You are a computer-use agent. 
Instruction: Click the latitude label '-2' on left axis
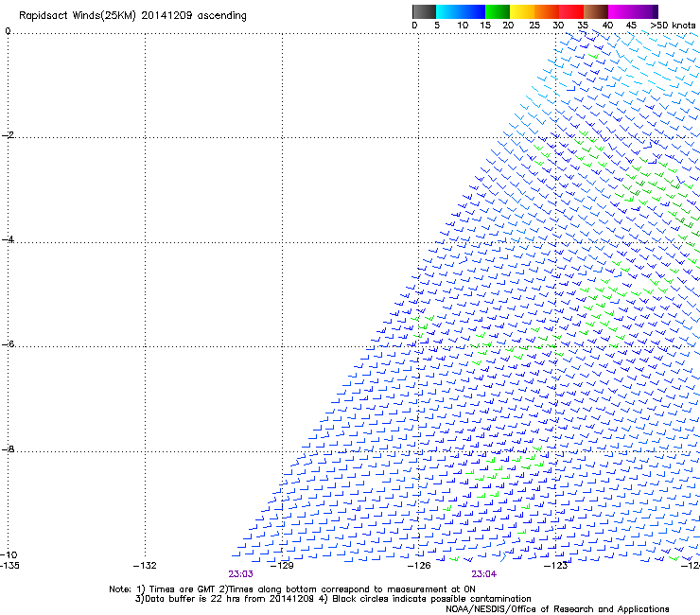tap(8, 135)
